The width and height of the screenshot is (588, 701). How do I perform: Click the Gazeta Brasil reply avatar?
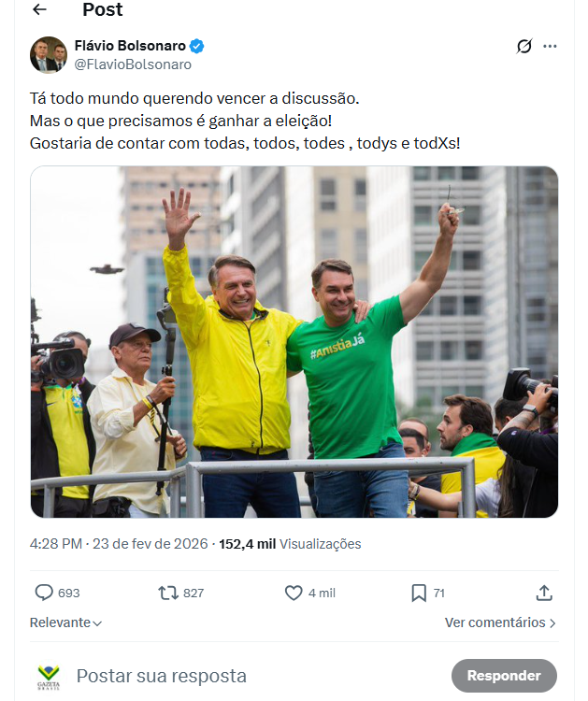pyautogui.click(x=49, y=677)
